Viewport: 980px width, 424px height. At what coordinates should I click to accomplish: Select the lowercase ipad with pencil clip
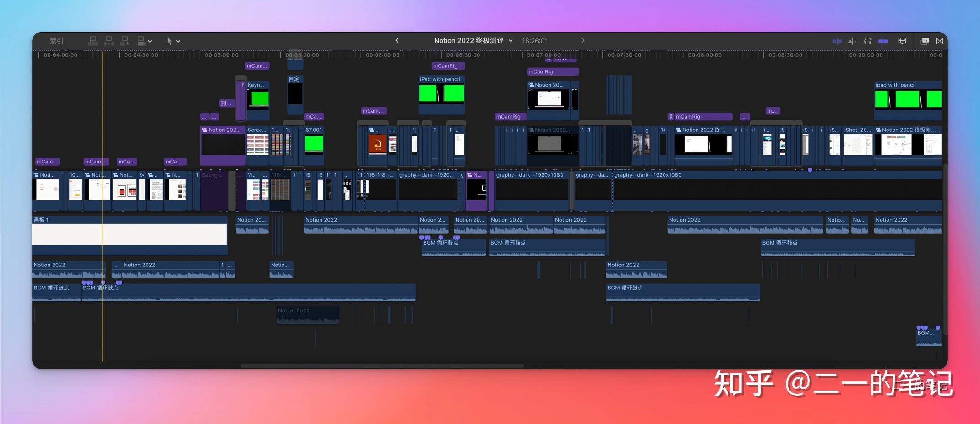coord(908,100)
